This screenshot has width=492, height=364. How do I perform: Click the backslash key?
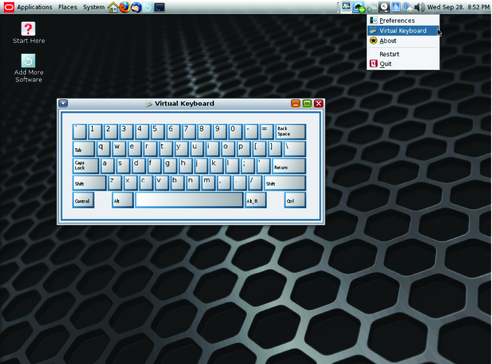[x=294, y=149]
